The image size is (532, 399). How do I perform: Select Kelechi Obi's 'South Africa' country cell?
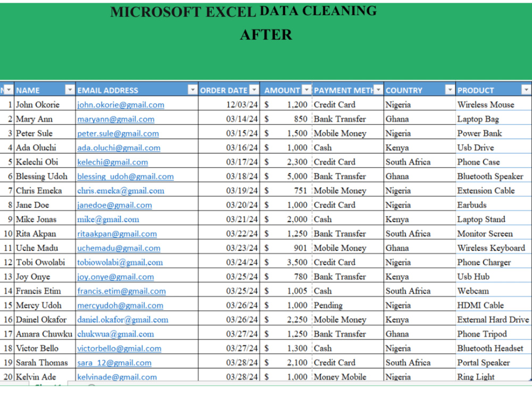(x=420, y=162)
